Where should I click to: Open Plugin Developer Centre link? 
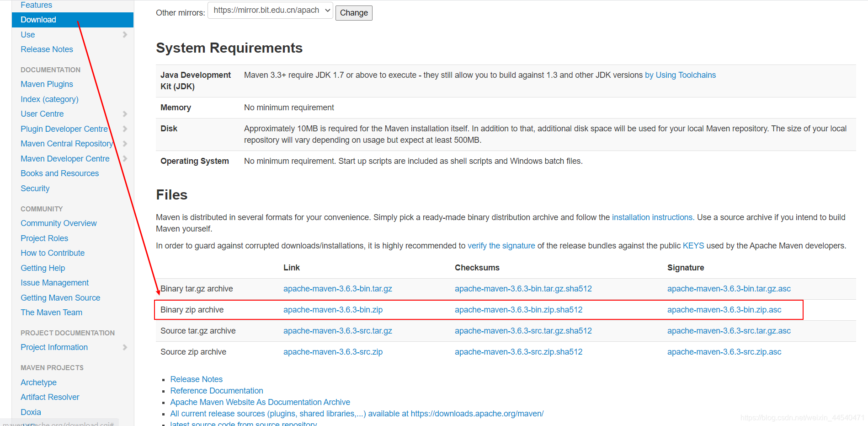pyautogui.click(x=64, y=129)
